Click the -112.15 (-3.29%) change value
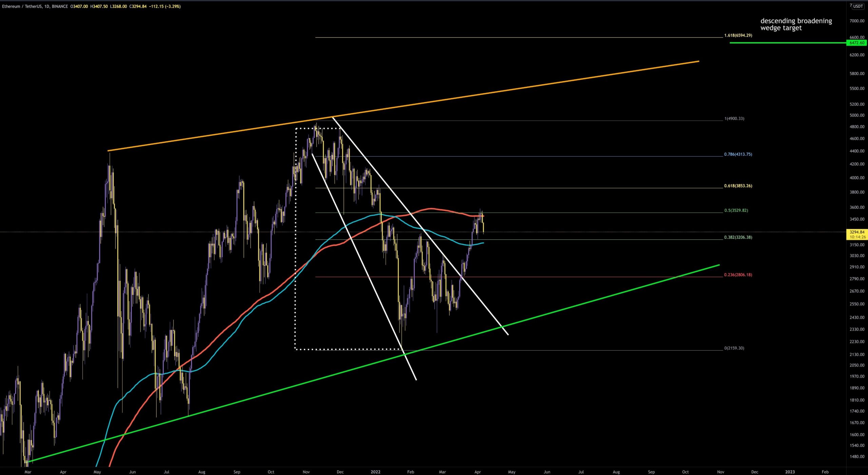Viewport: 868px width, 475px height. click(x=164, y=6)
